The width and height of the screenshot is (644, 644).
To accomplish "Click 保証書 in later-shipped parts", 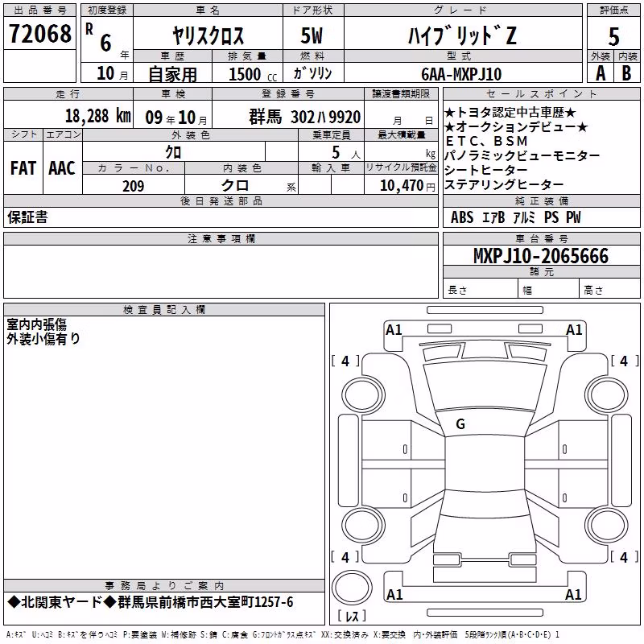I will pyautogui.click(x=27, y=217).
